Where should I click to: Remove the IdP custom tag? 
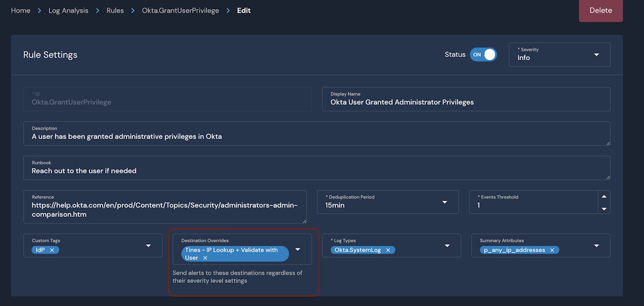coord(52,250)
